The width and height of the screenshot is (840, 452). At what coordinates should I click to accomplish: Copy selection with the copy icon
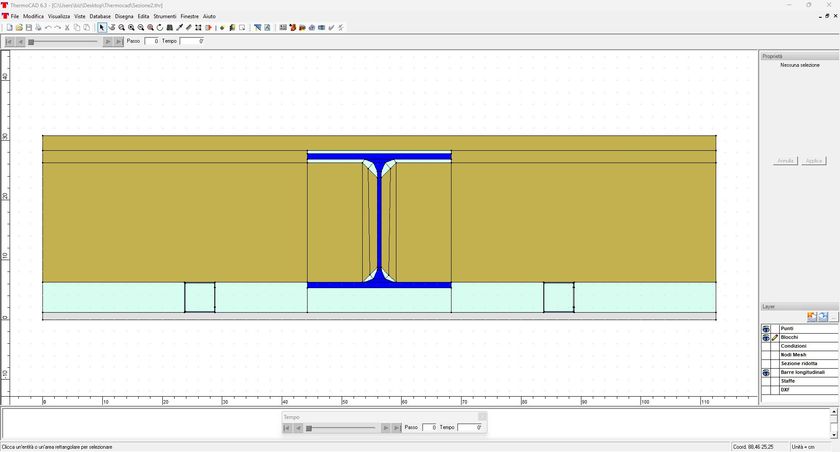(77, 27)
